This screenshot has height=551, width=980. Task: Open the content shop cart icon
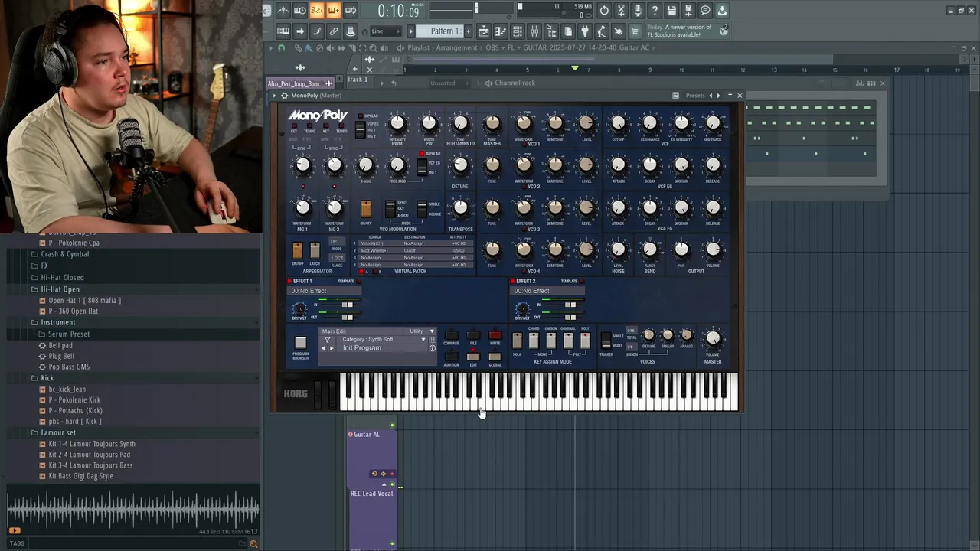click(635, 31)
